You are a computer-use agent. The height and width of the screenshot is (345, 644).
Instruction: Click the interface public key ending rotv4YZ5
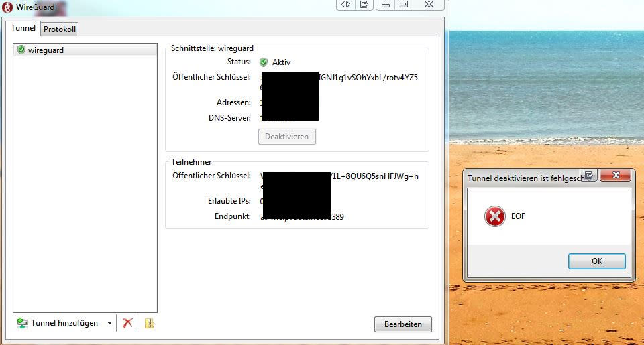click(x=368, y=78)
